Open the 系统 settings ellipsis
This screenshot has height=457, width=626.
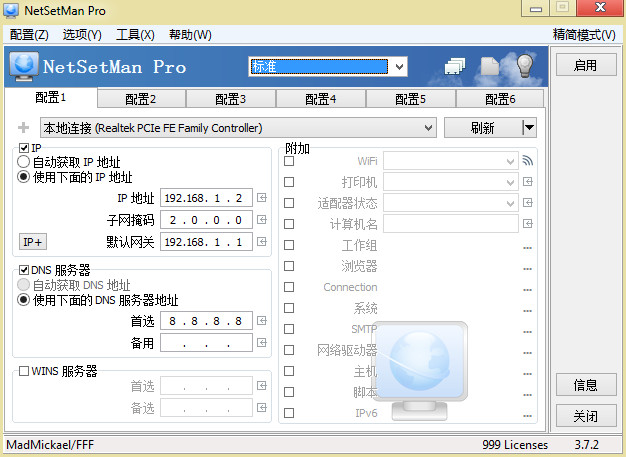(527, 311)
